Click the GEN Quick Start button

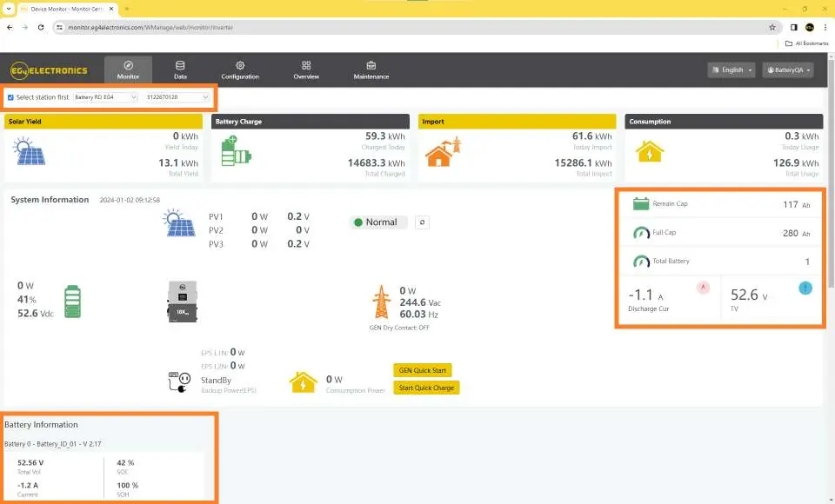point(423,370)
